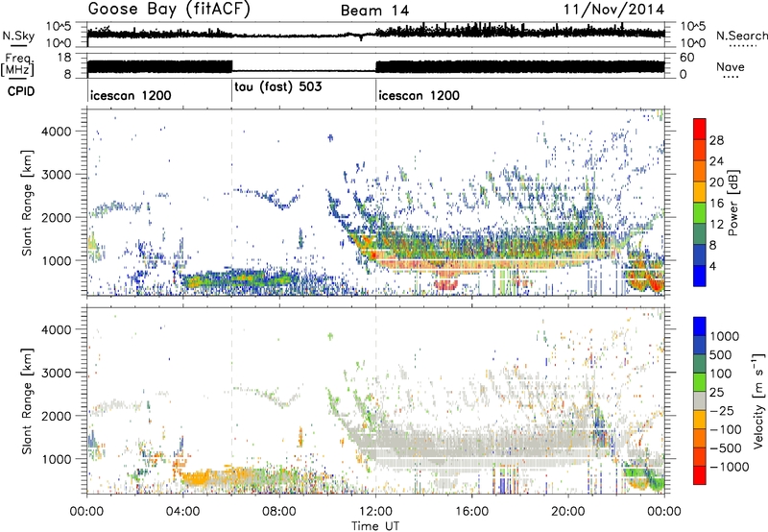Click the '16:00' time tick label

tap(471, 512)
